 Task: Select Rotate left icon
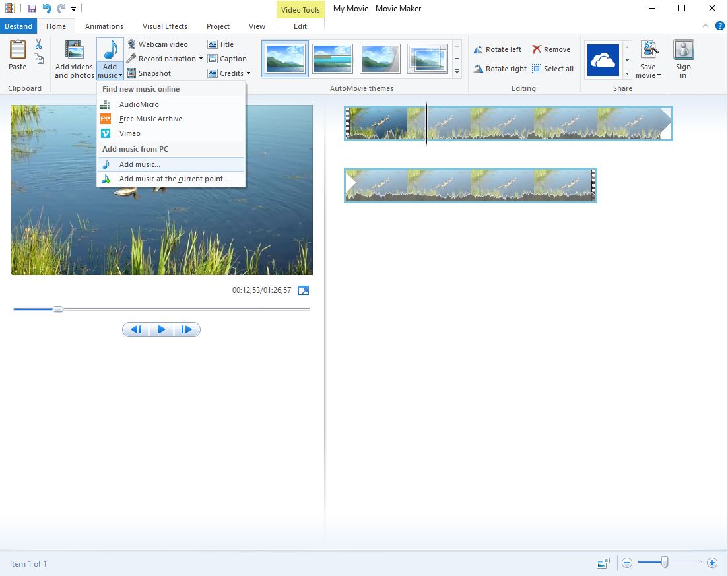click(x=479, y=49)
